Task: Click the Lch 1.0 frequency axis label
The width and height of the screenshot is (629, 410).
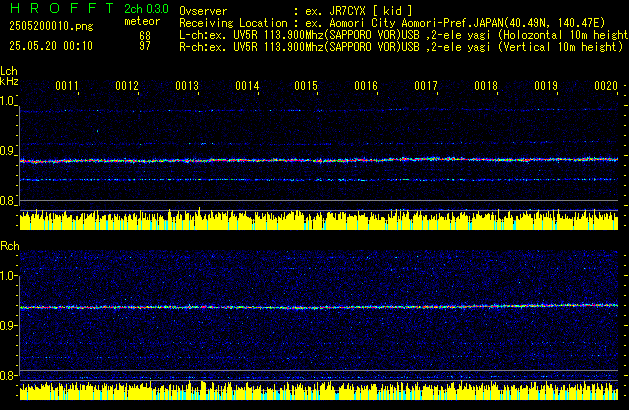Action: click(x=7, y=101)
